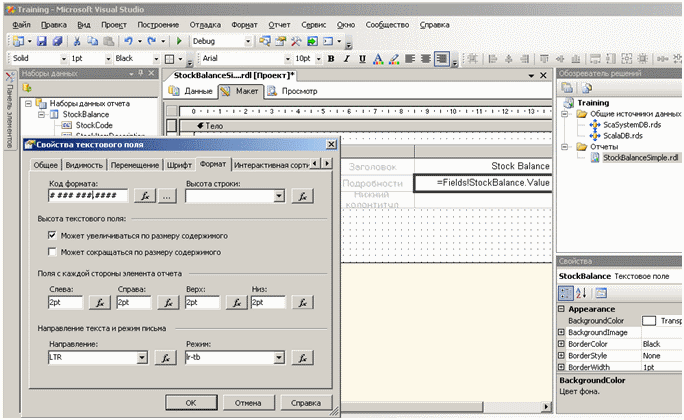Click the Save icon in the toolbar
The image size is (684, 420).
(x=41, y=41)
